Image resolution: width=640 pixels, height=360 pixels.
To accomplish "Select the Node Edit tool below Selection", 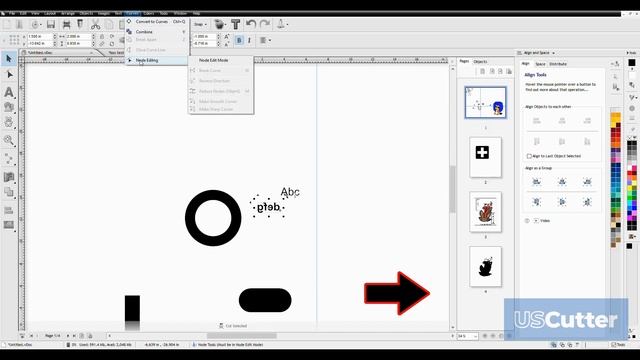I will 9,75.
